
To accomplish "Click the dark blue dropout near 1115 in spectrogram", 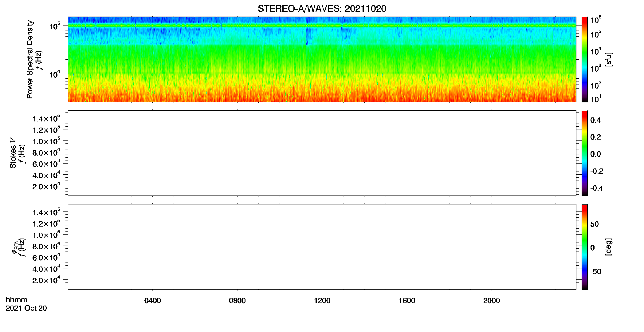I will (x=308, y=36).
